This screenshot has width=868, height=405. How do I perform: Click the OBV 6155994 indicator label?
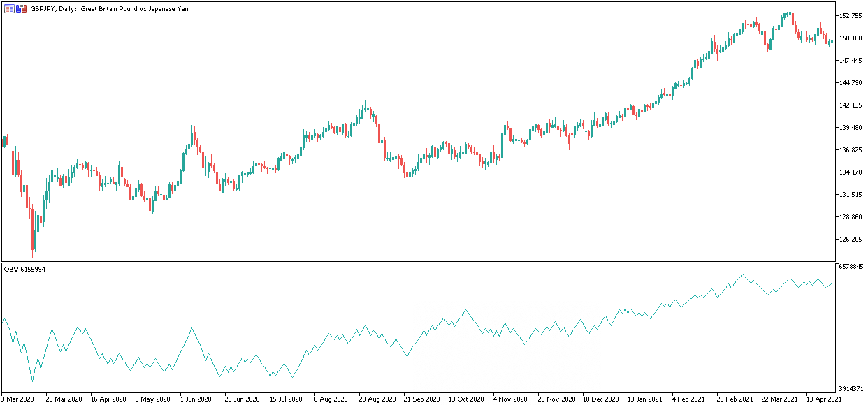pos(24,270)
